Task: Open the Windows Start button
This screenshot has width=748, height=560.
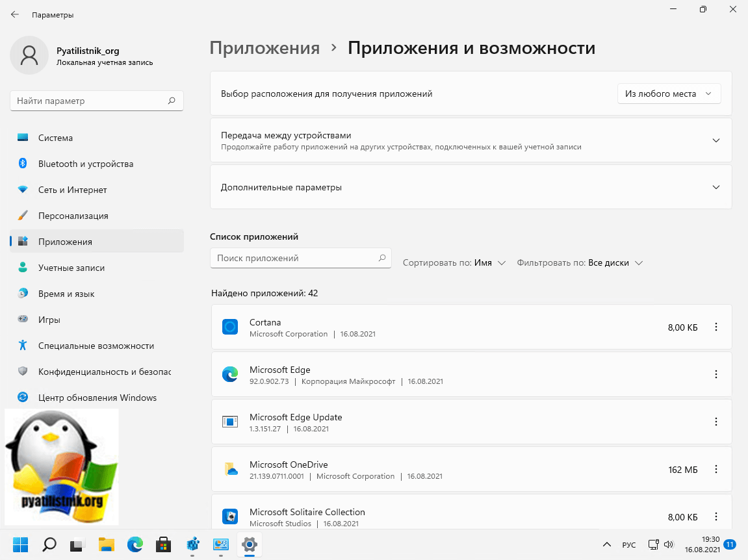Action: point(21,544)
